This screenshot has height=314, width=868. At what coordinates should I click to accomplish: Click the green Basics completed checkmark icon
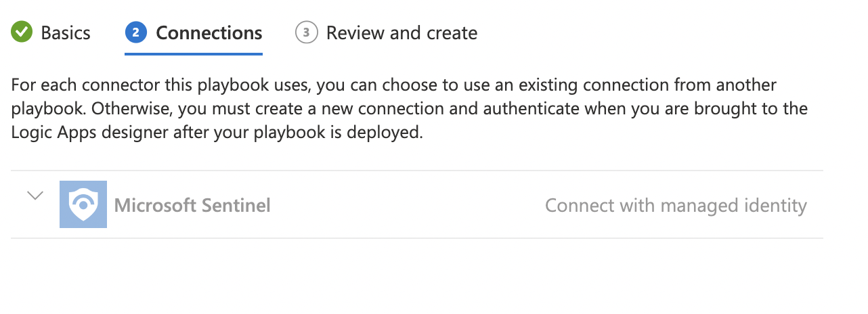pos(22,32)
